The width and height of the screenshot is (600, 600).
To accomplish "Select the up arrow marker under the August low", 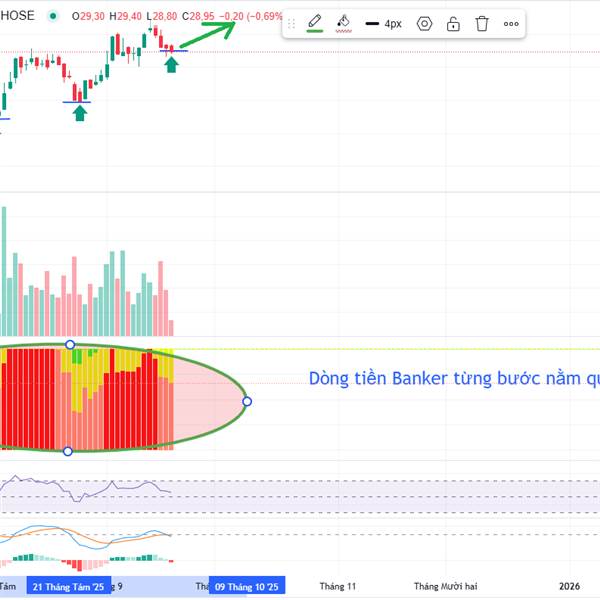I will pyautogui.click(x=80, y=113).
